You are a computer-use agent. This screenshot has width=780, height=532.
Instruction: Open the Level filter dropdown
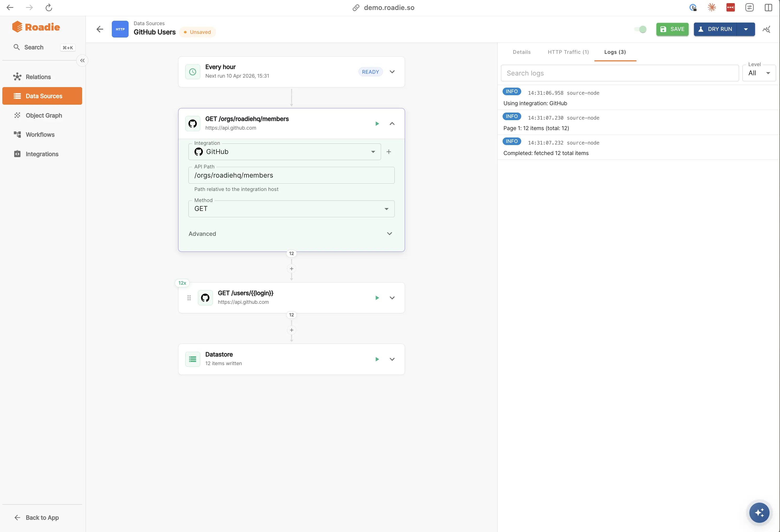click(x=759, y=73)
